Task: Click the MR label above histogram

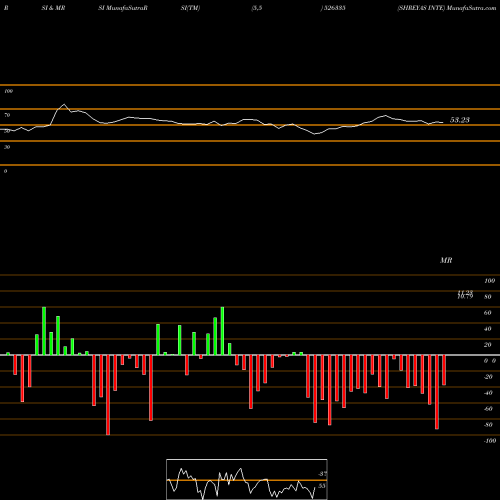Action: (446, 260)
